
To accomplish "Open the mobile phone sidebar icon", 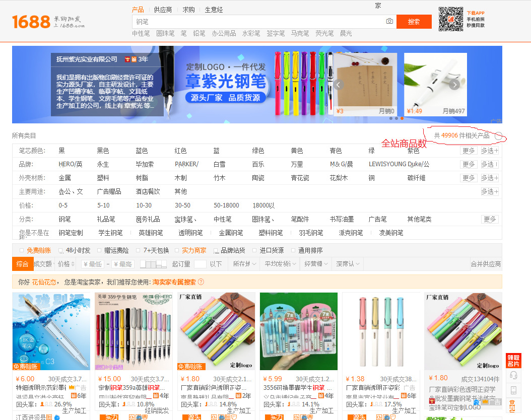I will click(x=513, y=390).
